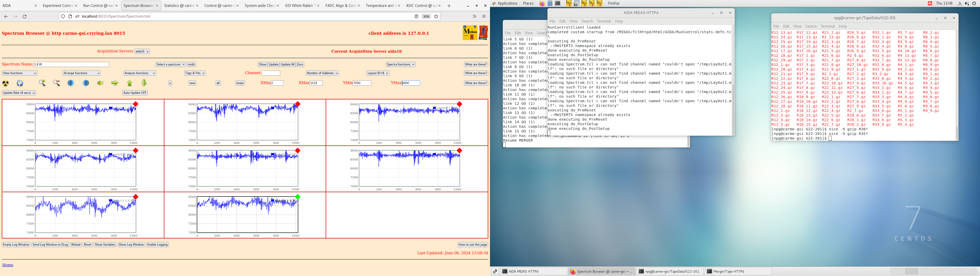Image resolution: width=980 pixels, height=276 pixels.
Task: Toggle Firefox reader view icon
Action: click(x=416, y=16)
